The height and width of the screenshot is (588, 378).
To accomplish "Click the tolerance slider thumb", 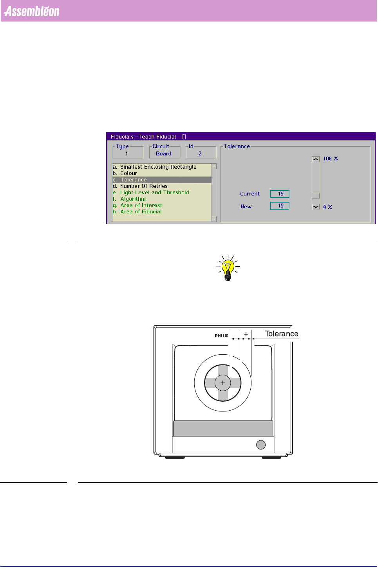I will tap(316, 195).
